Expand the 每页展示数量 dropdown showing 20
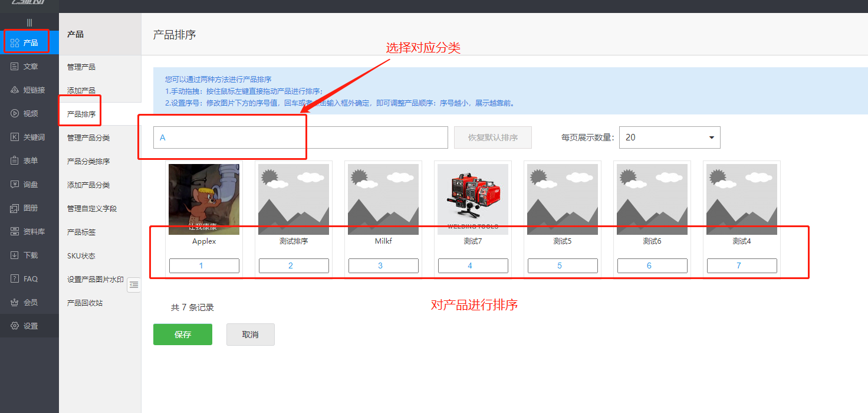This screenshot has height=413, width=868. coord(669,137)
